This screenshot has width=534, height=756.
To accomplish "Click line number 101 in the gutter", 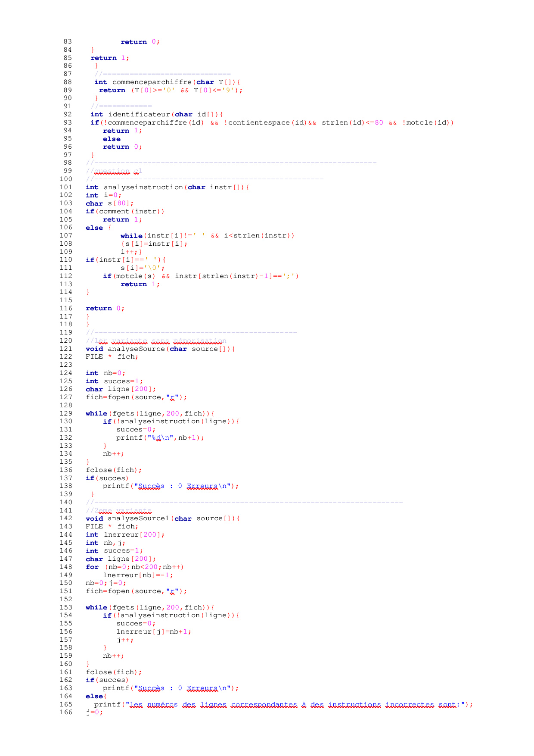I will (67, 187).
